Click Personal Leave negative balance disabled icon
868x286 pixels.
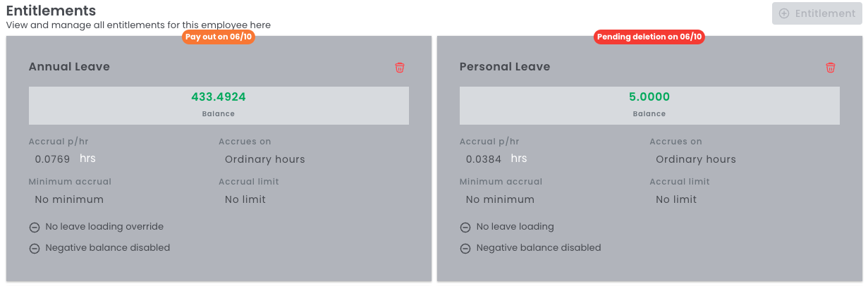[x=465, y=249]
